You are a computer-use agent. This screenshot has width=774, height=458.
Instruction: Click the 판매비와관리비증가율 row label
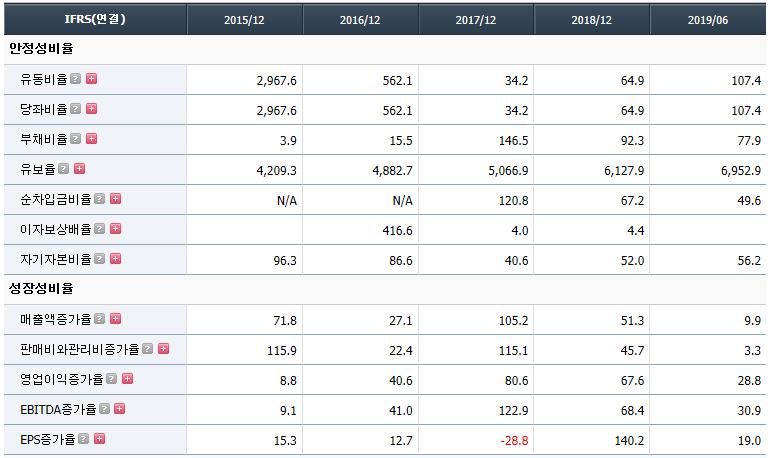(x=79, y=349)
